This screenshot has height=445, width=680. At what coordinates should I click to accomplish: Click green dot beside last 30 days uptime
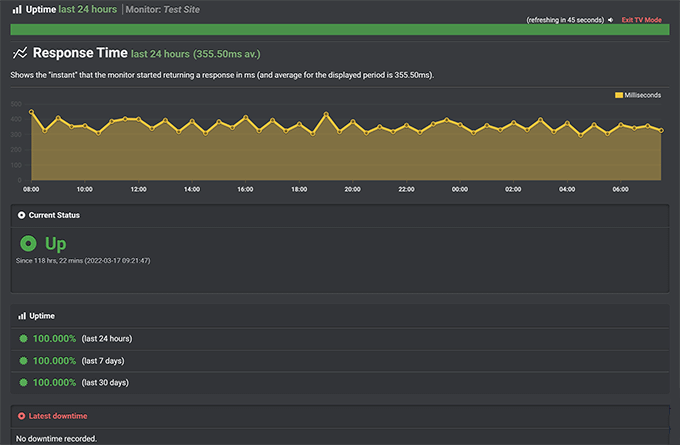point(23,382)
